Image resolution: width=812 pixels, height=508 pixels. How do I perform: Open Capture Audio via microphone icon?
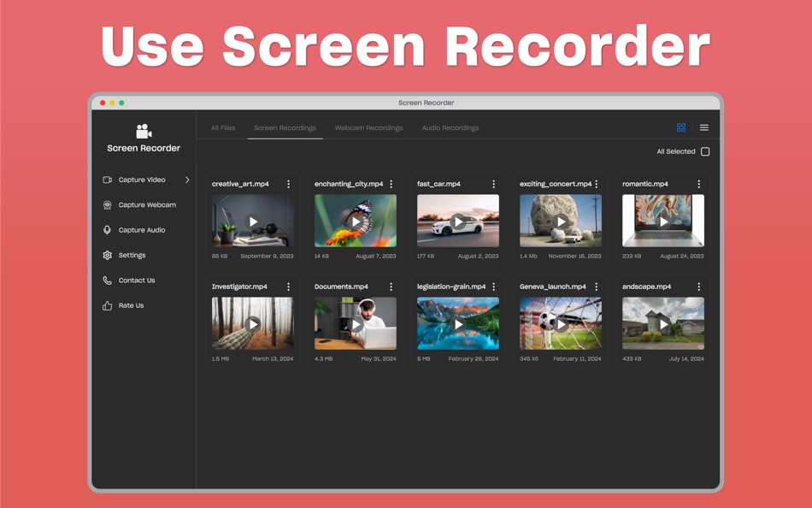pos(108,230)
